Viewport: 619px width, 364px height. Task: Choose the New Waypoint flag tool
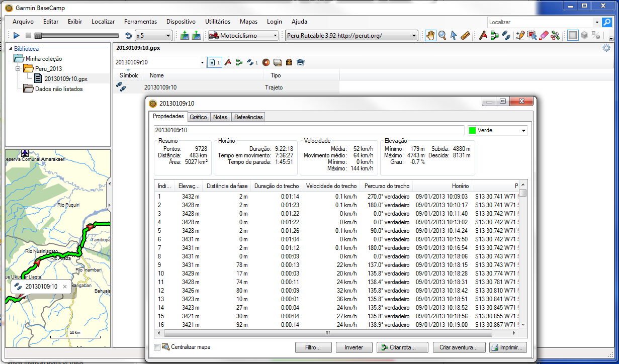(483, 36)
